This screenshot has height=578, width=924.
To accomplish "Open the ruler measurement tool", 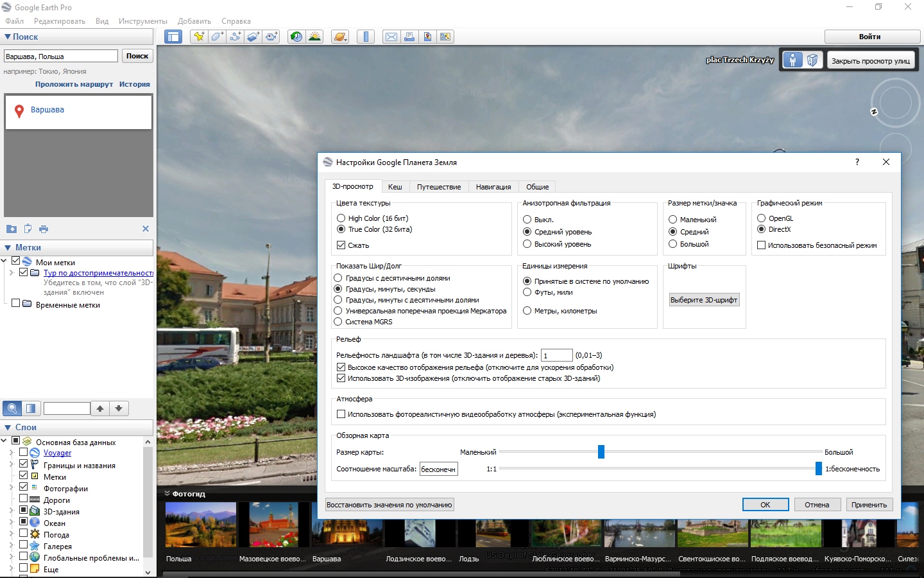I will (366, 37).
